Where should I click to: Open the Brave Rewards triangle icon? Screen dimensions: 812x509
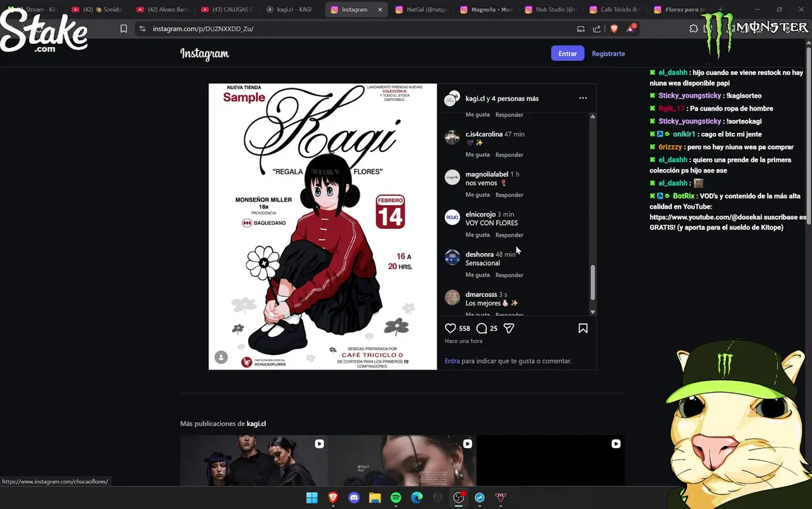[x=631, y=29]
